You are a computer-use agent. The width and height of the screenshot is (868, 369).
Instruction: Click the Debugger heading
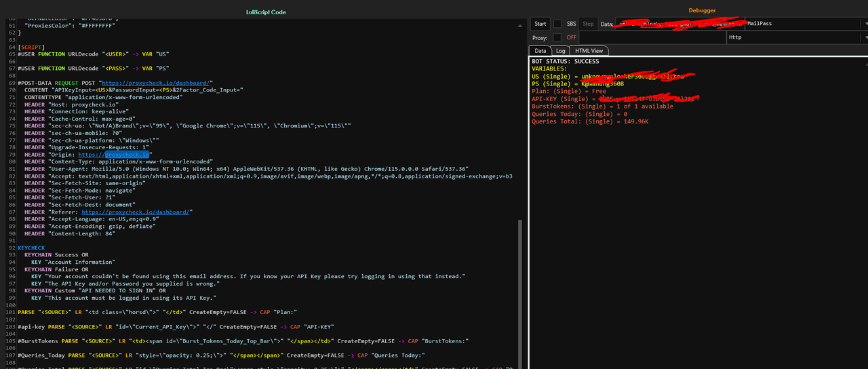(x=702, y=10)
